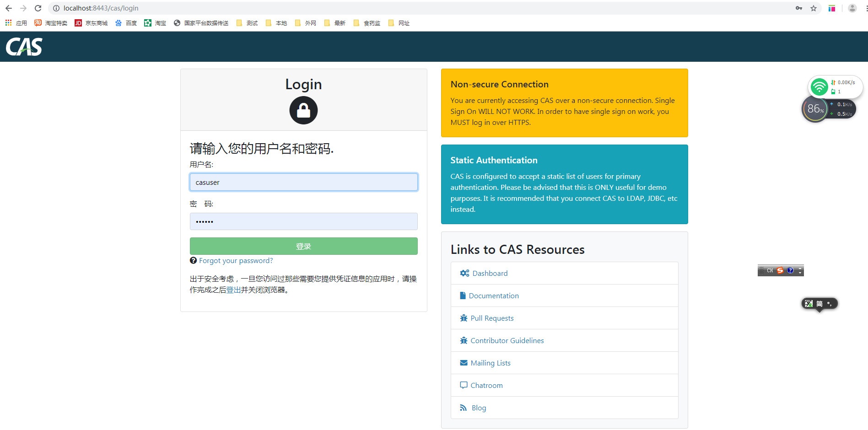Open the Blog link
868x430 pixels.
(479, 408)
